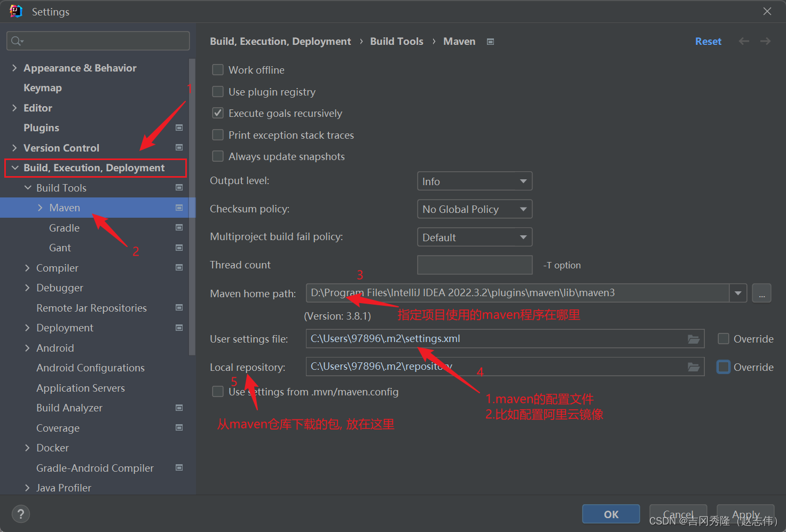Click the project-level icon beside Compiler
The width and height of the screenshot is (786, 532).
tap(179, 267)
